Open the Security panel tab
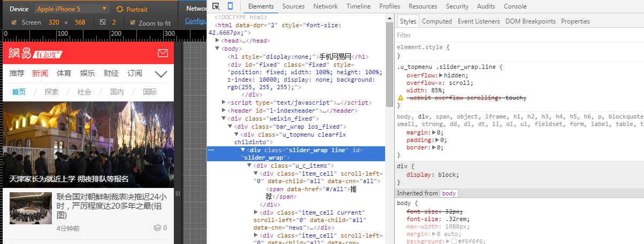 (x=457, y=6)
